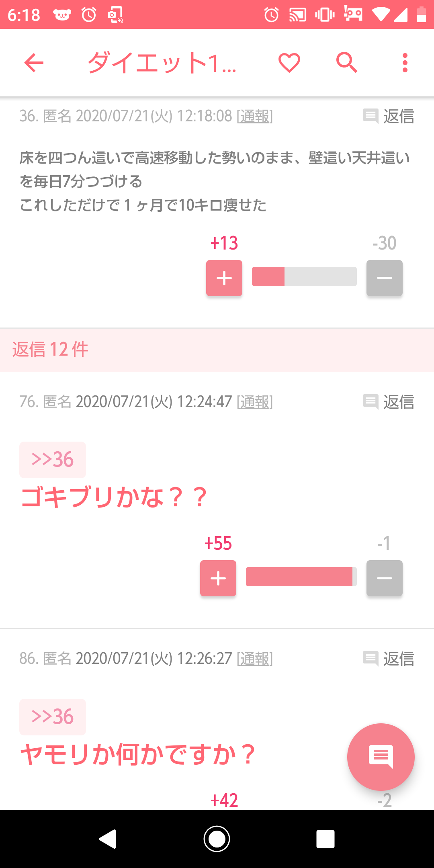This screenshot has width=434, height=868.
Task: Reply to comment 36 via 返信
Action: click(388, 116)
